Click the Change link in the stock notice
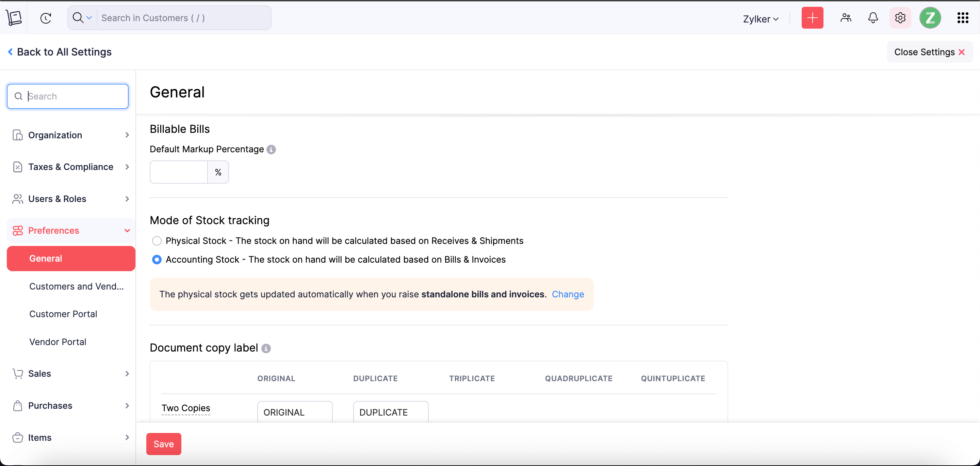The image size is (980, 466). pyautogui.click(x=568, y=294)
